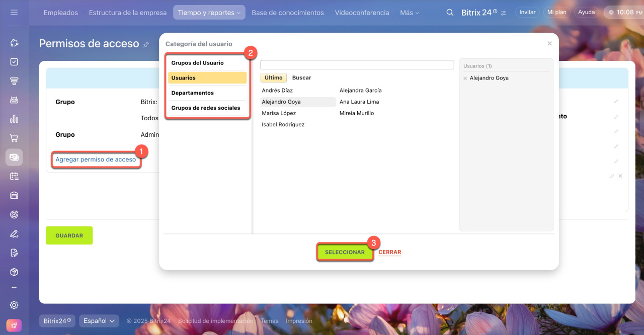Expand the Tiempo y reportes dropdown
Image resolution: width=644 pixels, height=335 pixels.
click(x=209, y=13)
